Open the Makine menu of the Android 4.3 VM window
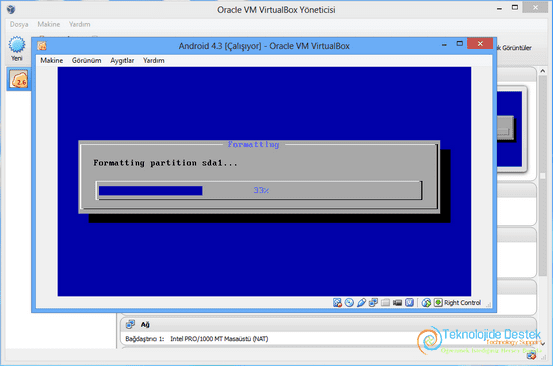Screen dimensions: 553x366 pyautogui.click(x=51, y=60)
